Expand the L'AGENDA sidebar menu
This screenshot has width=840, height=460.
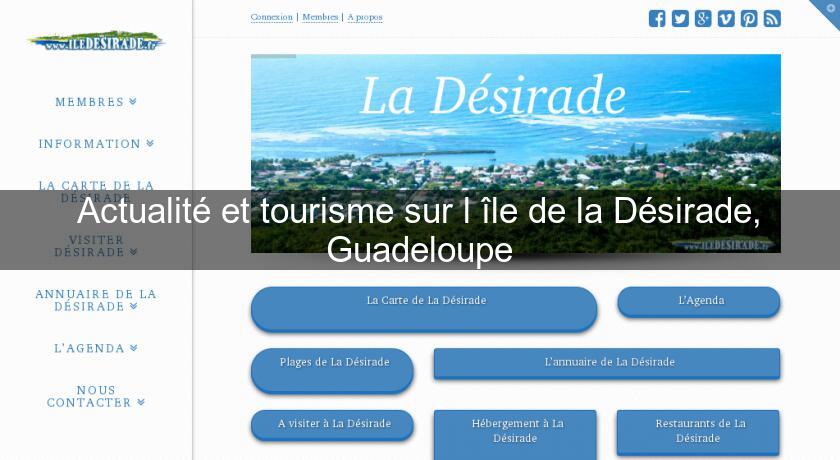(x=96, y=348)
